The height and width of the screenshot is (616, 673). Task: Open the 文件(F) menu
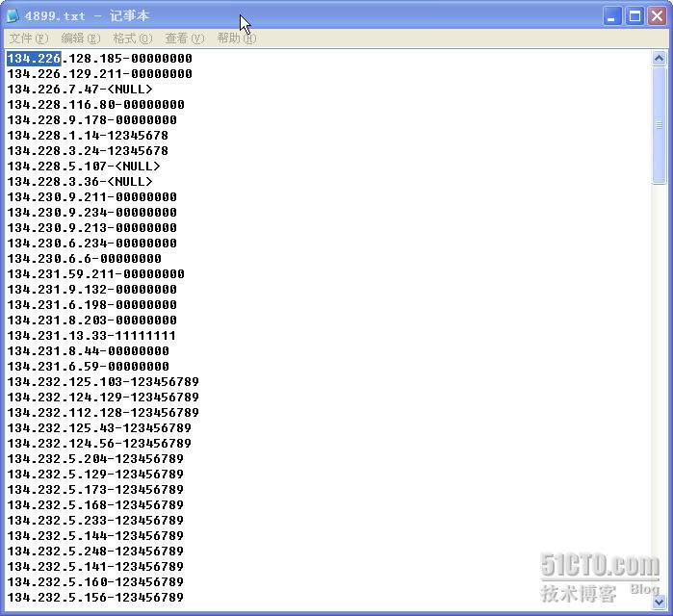click(x=29, y=38)
